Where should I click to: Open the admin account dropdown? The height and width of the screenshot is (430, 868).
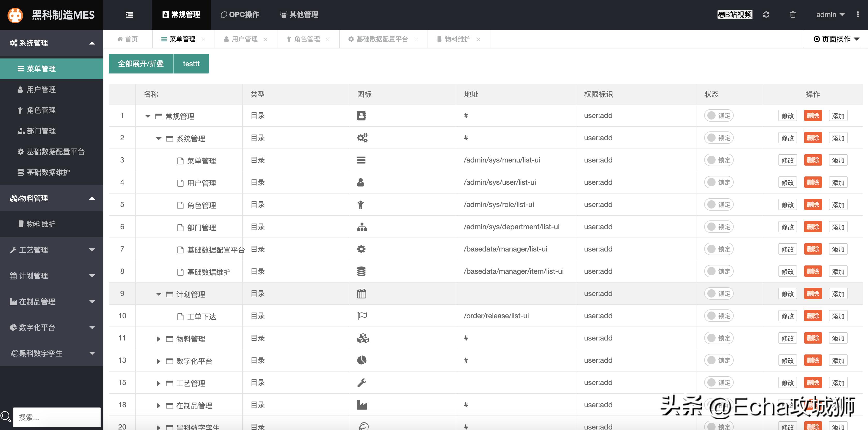pos(830,14)
